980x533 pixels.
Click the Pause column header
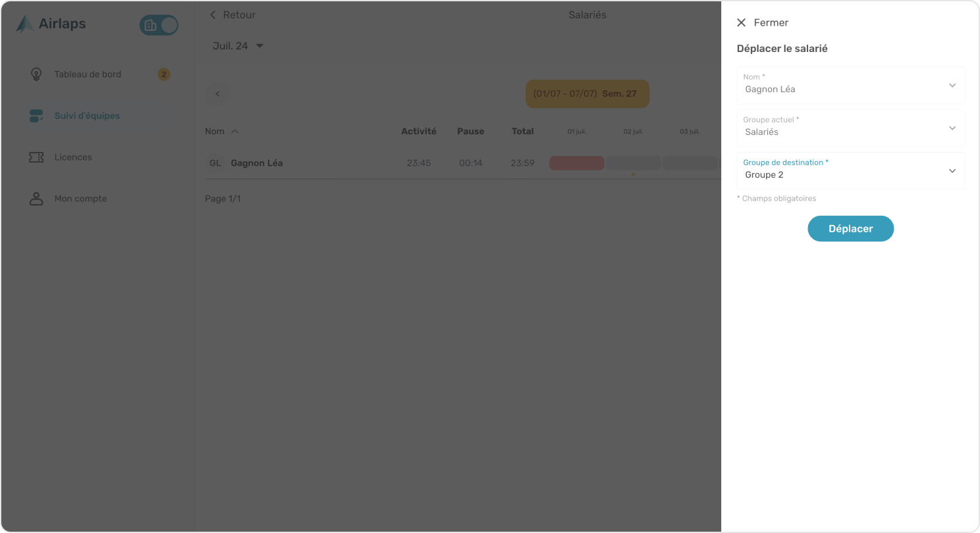click(471, 132)
